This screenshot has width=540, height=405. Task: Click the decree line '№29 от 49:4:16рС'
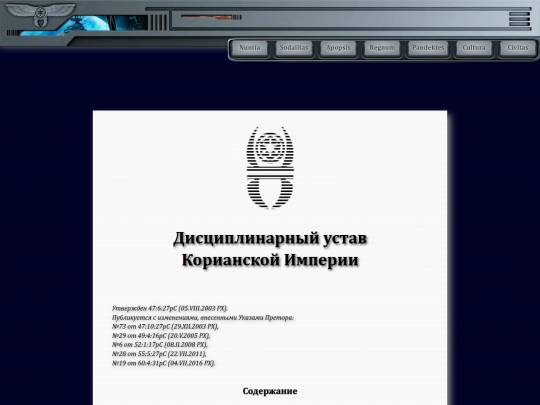(x=161, y=335)
